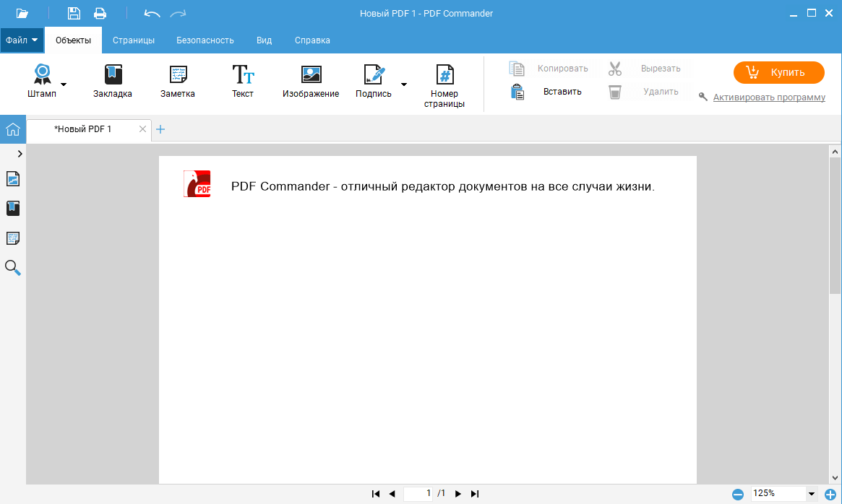842x504 pixels.
Task: Open the 125% zoom level dropdown
Action: coord(812,494)
